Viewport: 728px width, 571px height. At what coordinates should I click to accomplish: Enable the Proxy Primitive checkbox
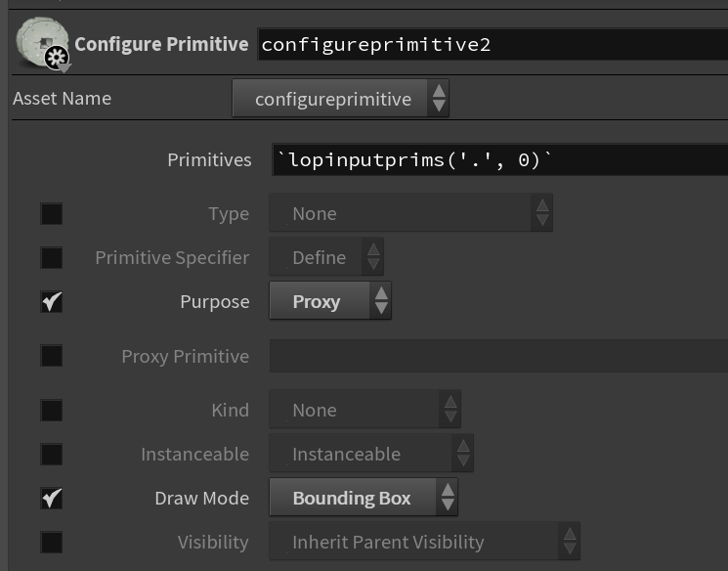pyautogui.click(x=52, y=356)
